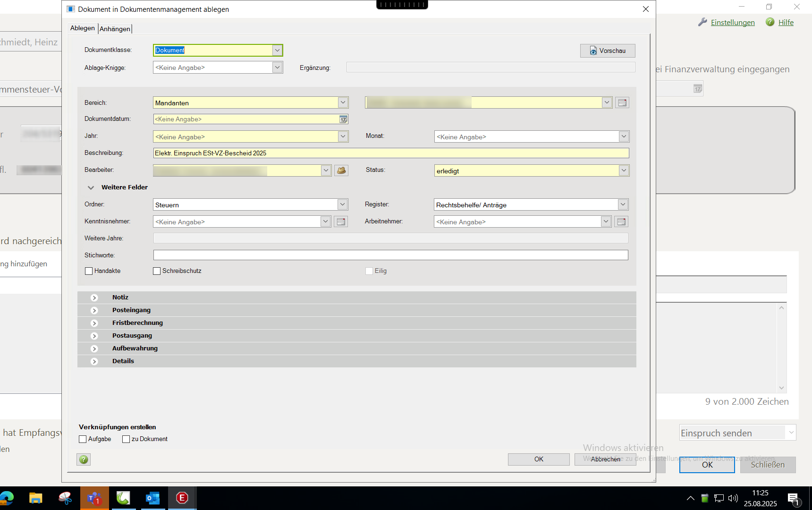The width and height of the screenshot is (812, 510).
Task: Switch to the Anhängen tab
Action: click(115, 29)
